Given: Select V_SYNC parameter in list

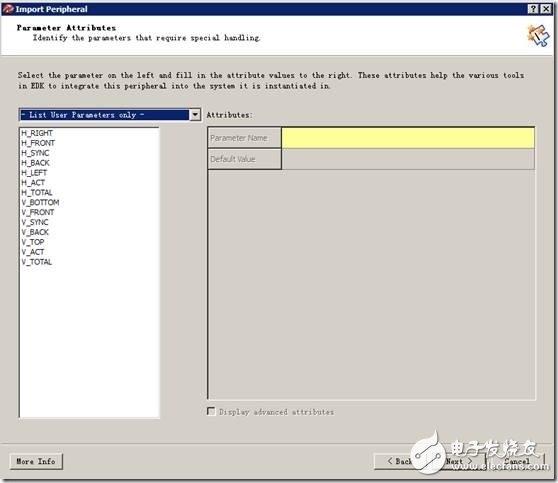Looking at the screenshot, I should click(x=35, y=222).
